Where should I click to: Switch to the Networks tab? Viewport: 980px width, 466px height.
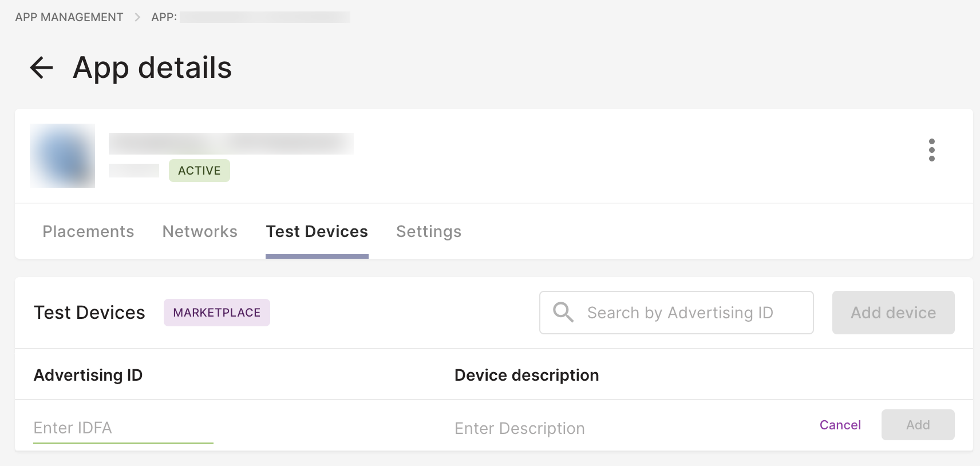199,231
